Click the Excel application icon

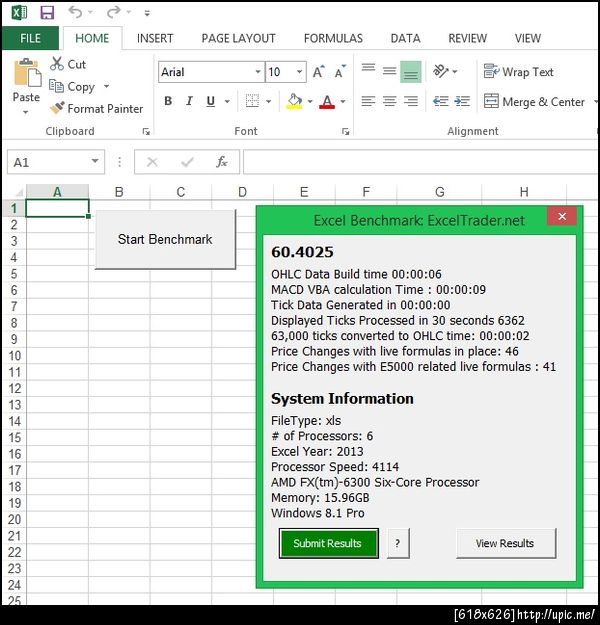[19, 12]
